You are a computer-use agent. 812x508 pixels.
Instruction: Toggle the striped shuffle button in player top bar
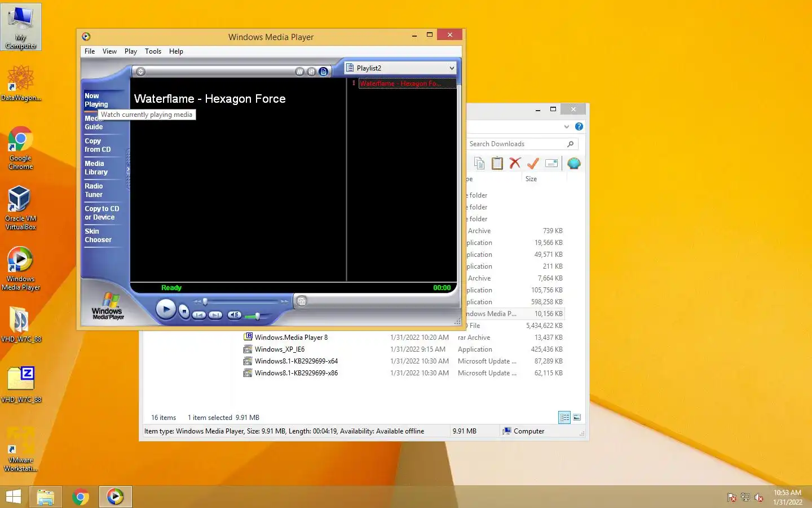point(299,72)
